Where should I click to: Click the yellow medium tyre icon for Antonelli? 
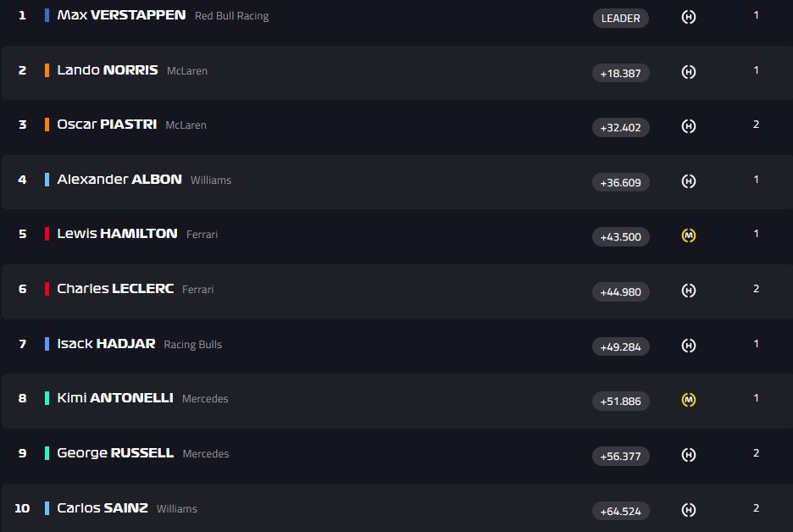pyautogui.click(x=689, y=399)
